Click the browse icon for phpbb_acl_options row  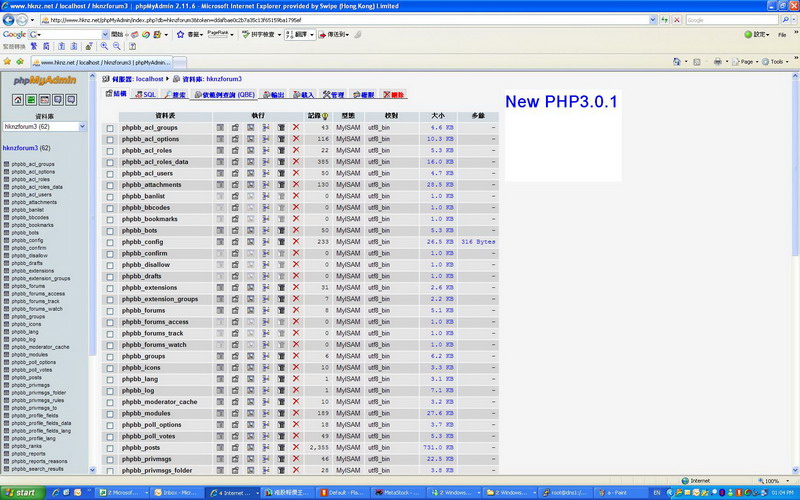point(220,139)
